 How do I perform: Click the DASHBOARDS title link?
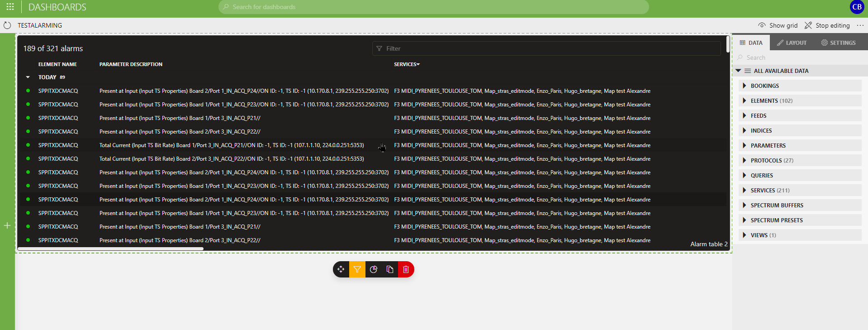coord(57,7)
